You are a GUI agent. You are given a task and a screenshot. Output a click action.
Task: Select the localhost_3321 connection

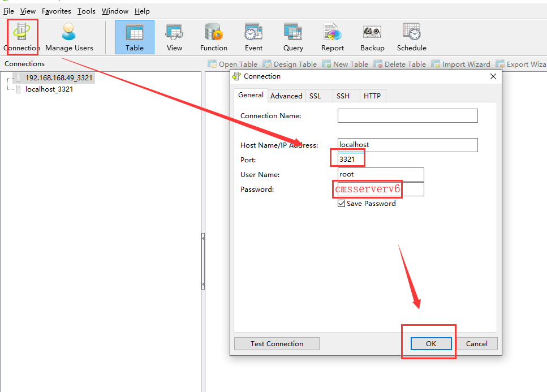[x=49, y=89]
